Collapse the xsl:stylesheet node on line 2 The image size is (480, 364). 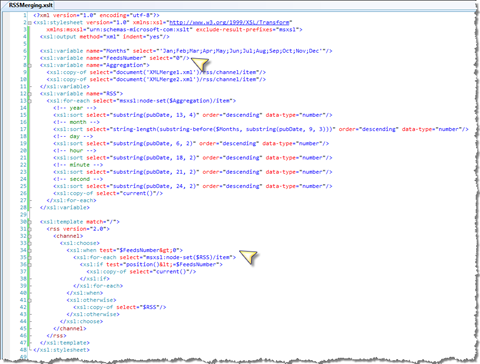tap(30, 23)
